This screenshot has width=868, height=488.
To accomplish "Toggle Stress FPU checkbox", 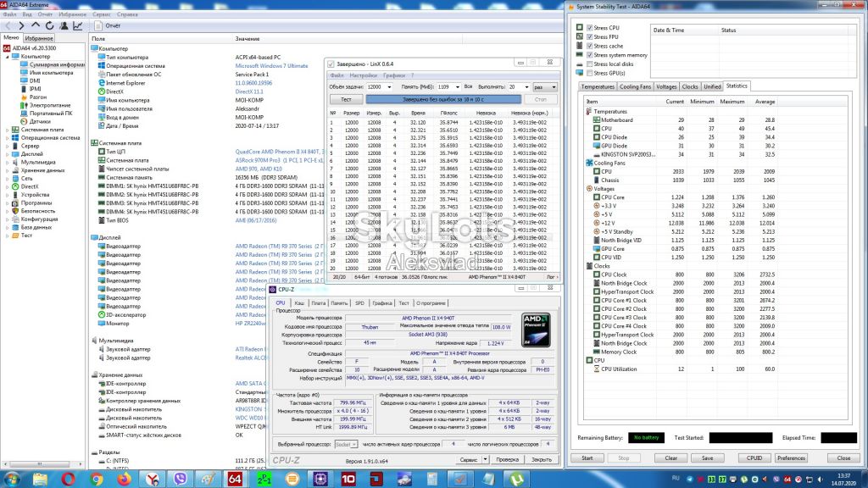I will 590,36.
